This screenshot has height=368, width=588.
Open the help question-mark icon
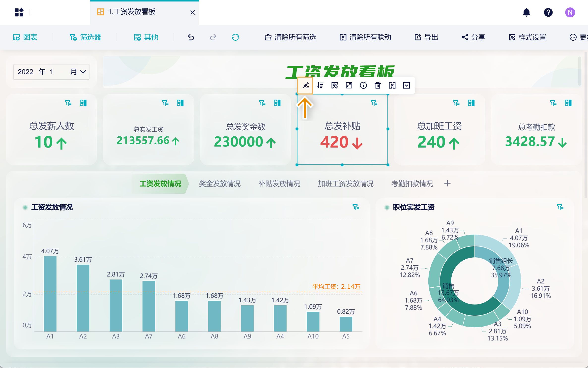tap(548, 12)
